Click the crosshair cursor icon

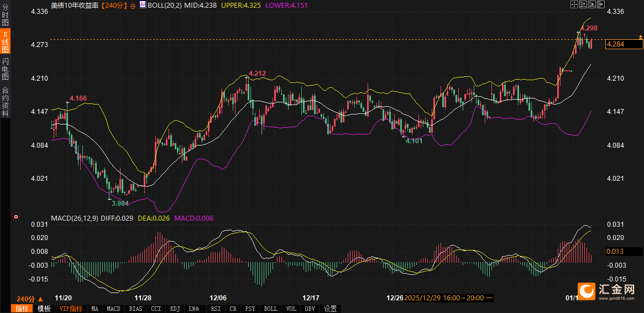point(573,5)
